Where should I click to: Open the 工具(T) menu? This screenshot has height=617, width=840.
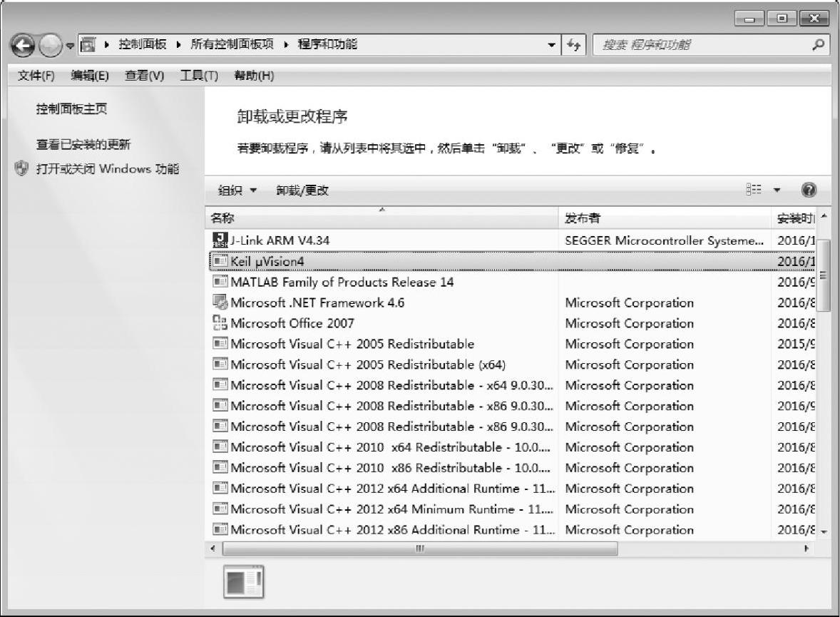tap(199, 76)
